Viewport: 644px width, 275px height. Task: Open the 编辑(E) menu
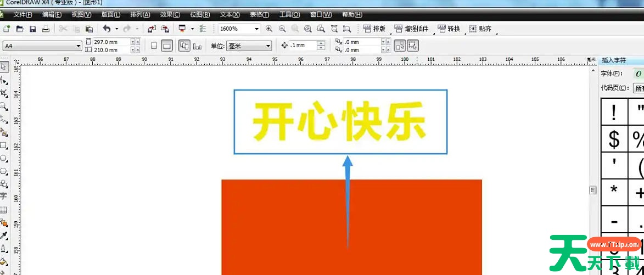click(x=52, y=14)
